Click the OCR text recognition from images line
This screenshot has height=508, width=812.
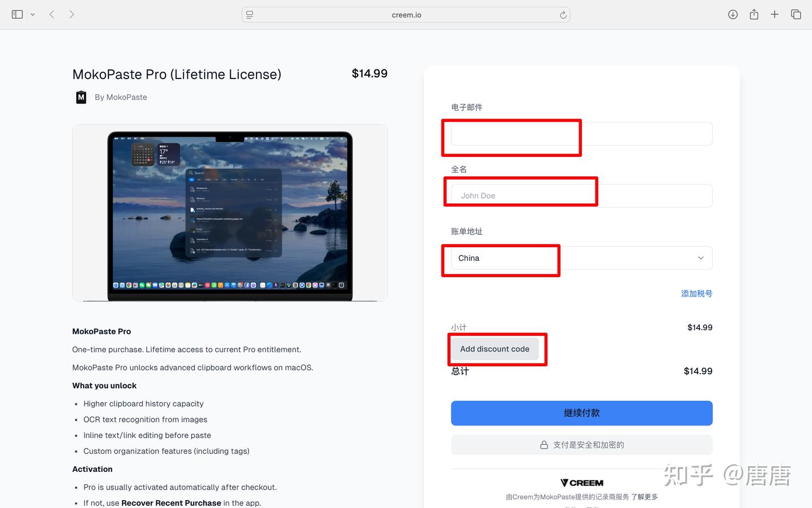click(x=145, y=419)
